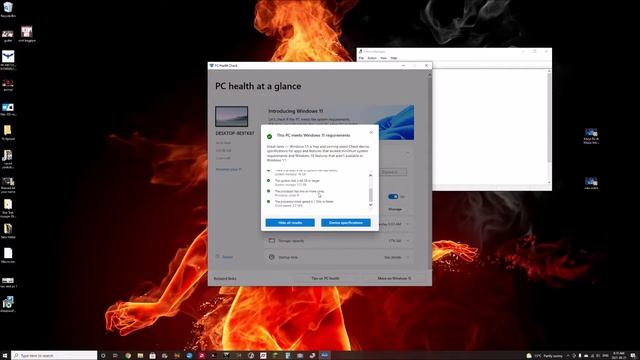640x360 pixels.
Task: Click the Manage button in PC Health Check
Action: point(395,209)
